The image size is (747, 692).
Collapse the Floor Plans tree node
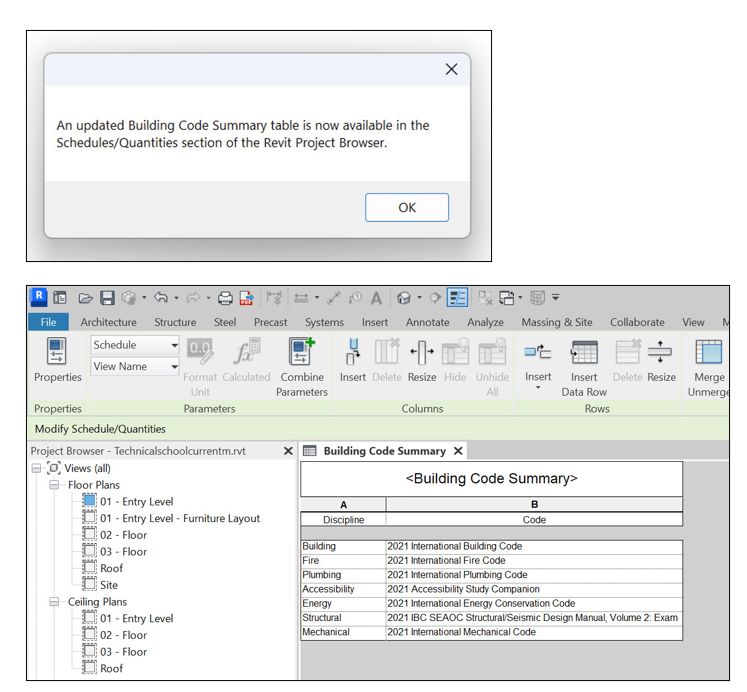click(x=54, y=485)
